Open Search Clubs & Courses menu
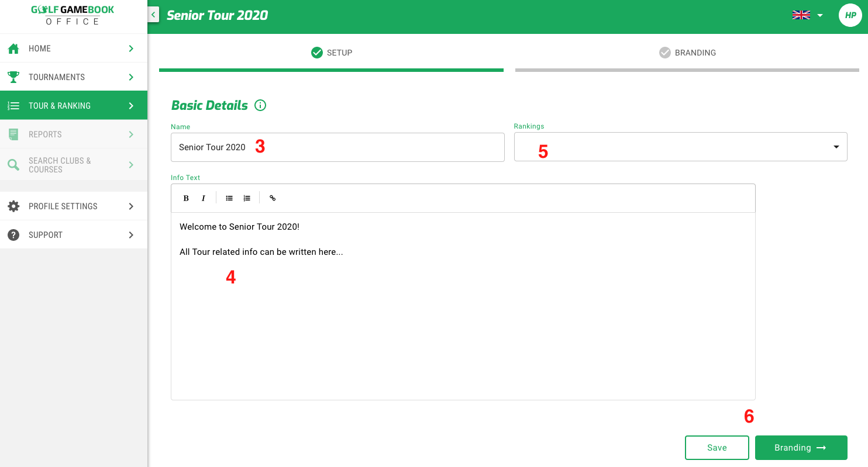 pyautogui.click(x=74, y=165)
